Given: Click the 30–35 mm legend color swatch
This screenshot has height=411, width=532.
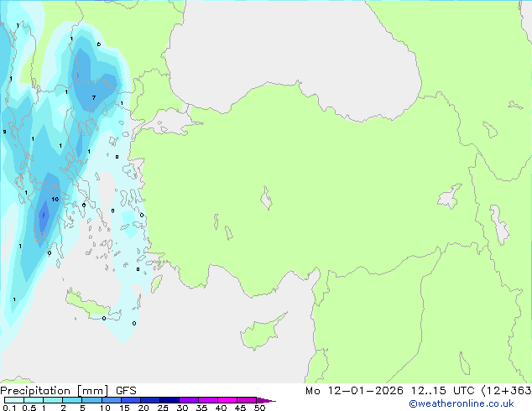Looking at the screenshot, I should (189, 400).
